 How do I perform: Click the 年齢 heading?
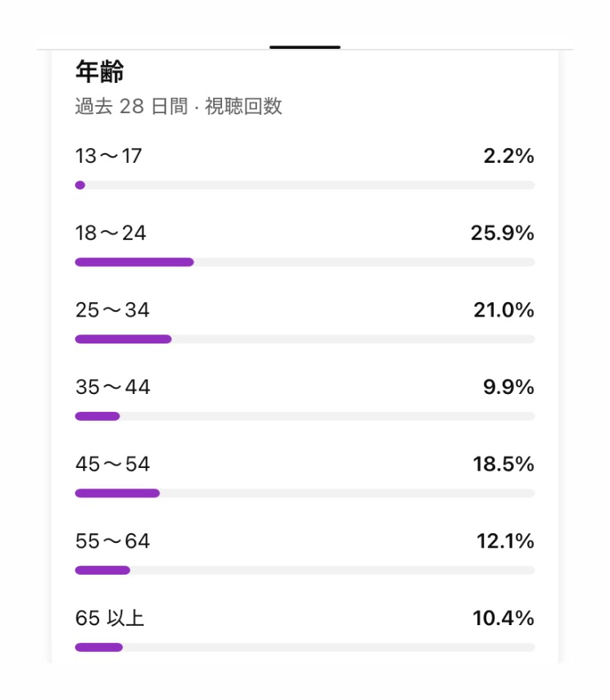pyautogui.click(x=99, y=72)
